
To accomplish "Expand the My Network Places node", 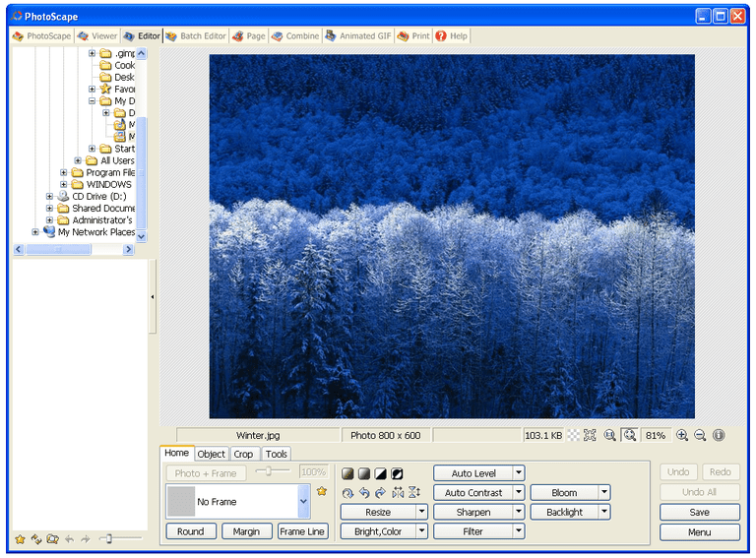I will point(35,232).
